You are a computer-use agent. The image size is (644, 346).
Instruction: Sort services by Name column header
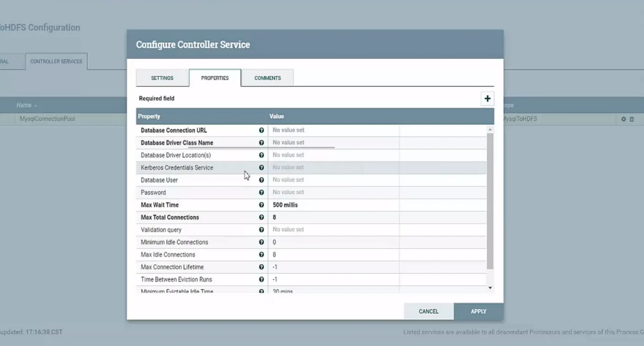pos(27,105)
